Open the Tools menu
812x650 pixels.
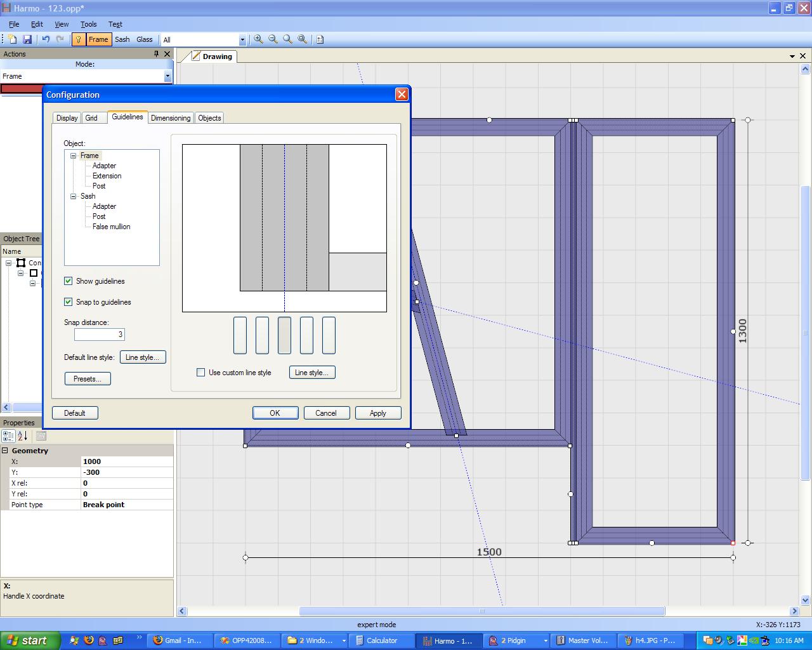click(x=88, y=24)
